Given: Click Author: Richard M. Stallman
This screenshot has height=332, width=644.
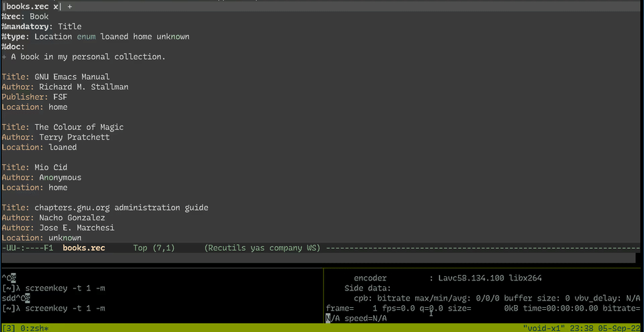Looking at the screenshot, I should click(65, 87).
